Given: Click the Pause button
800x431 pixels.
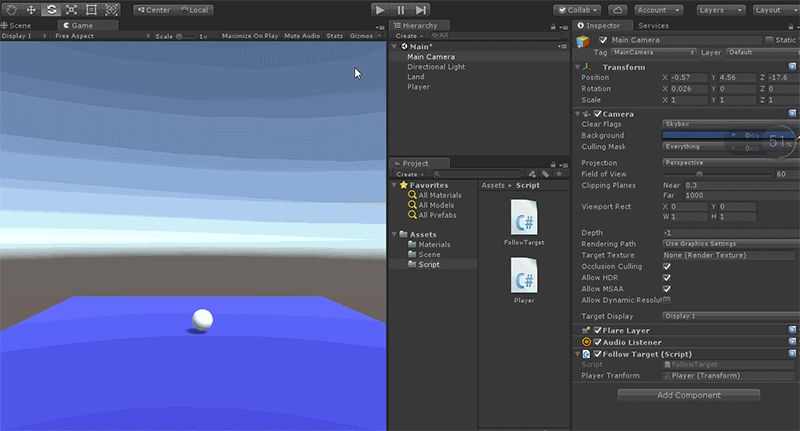Looking at the screenshot, I should pos(401,10).
